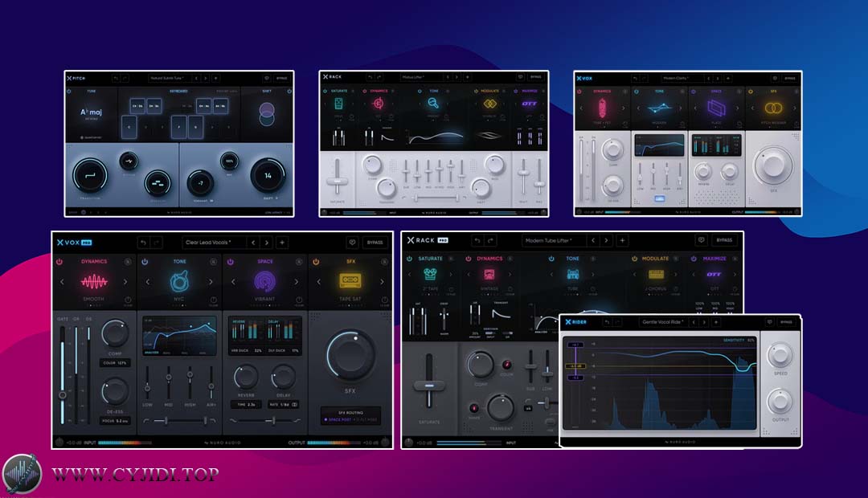
Task: Select the Vintage dynamics icon in Xrack Pro
Action: pos(489,274)
